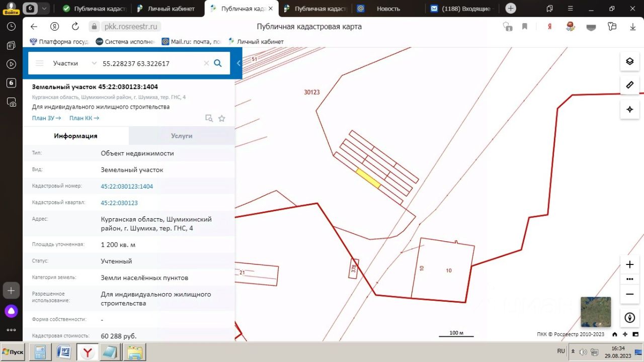
Task: Open the map layers panel
Action: coord(629,62)
